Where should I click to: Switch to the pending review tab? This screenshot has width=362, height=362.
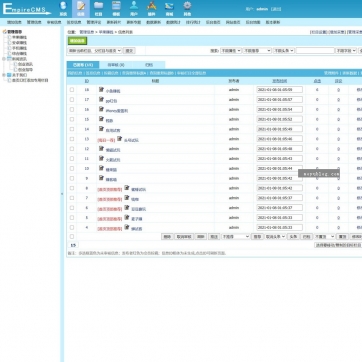116,65
